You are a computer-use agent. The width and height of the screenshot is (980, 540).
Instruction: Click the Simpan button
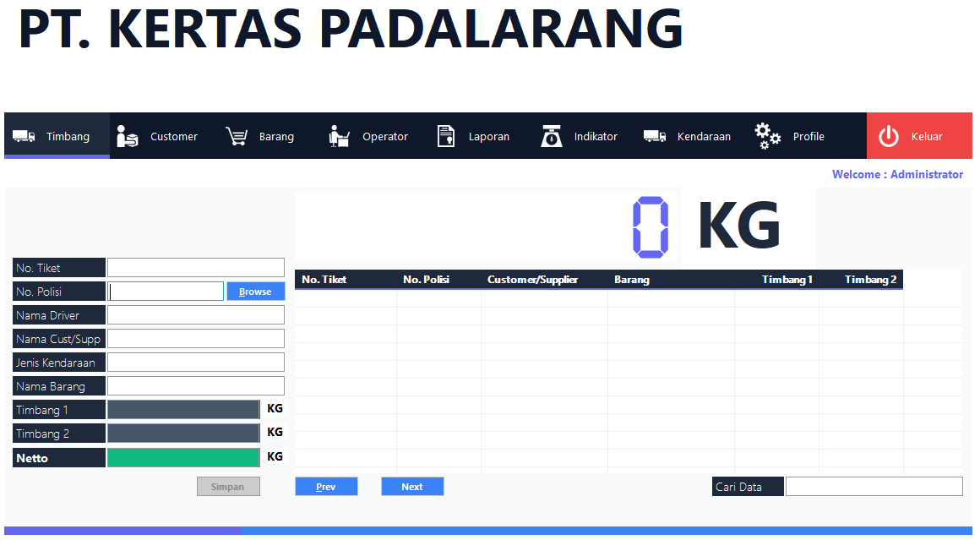[x=228, y=486]
